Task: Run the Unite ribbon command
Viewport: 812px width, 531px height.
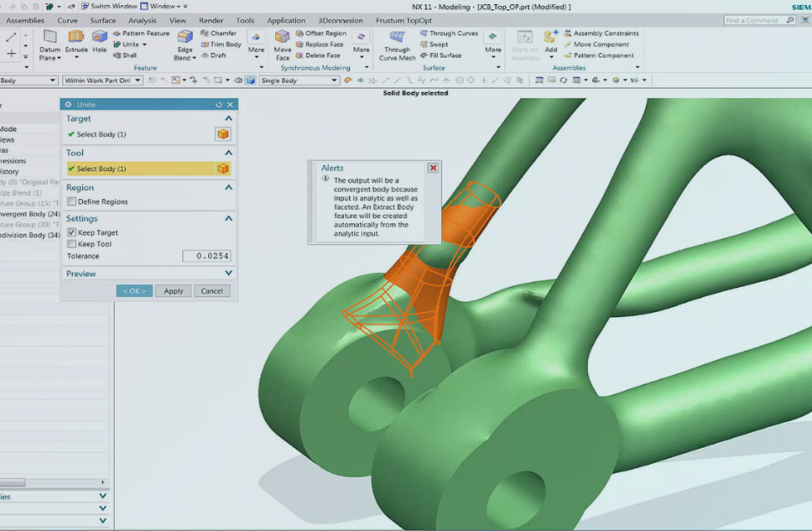Action: point(127,44)
